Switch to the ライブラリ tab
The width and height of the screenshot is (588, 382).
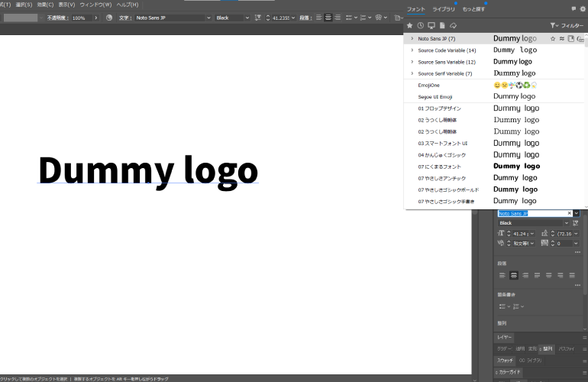click(444, 9)
